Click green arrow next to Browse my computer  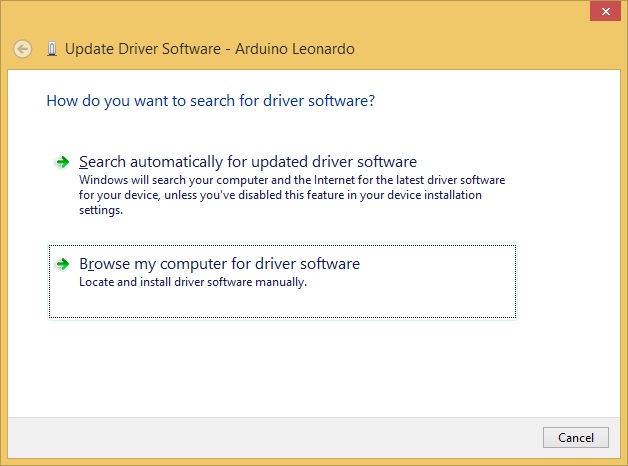(x=62, y=264)
